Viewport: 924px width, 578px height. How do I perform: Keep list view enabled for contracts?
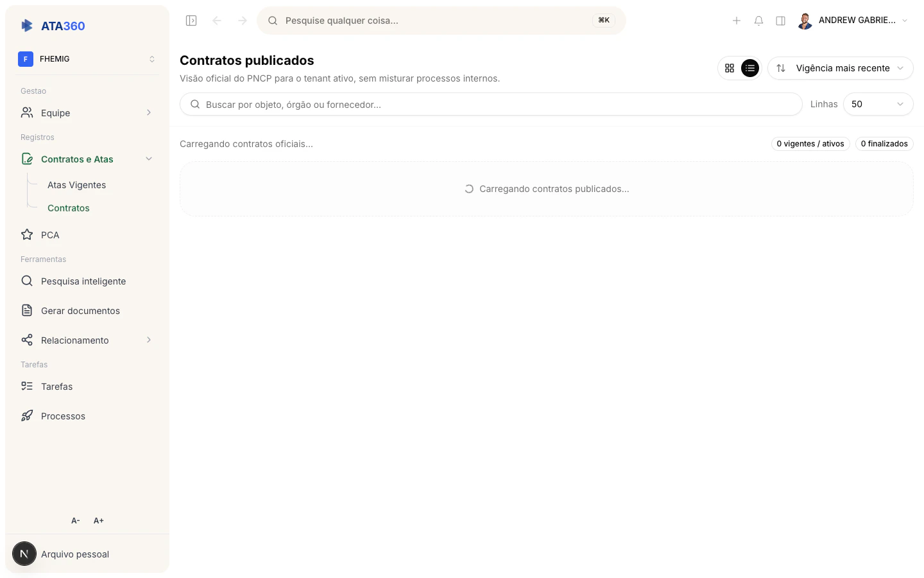tap(749, 67)
